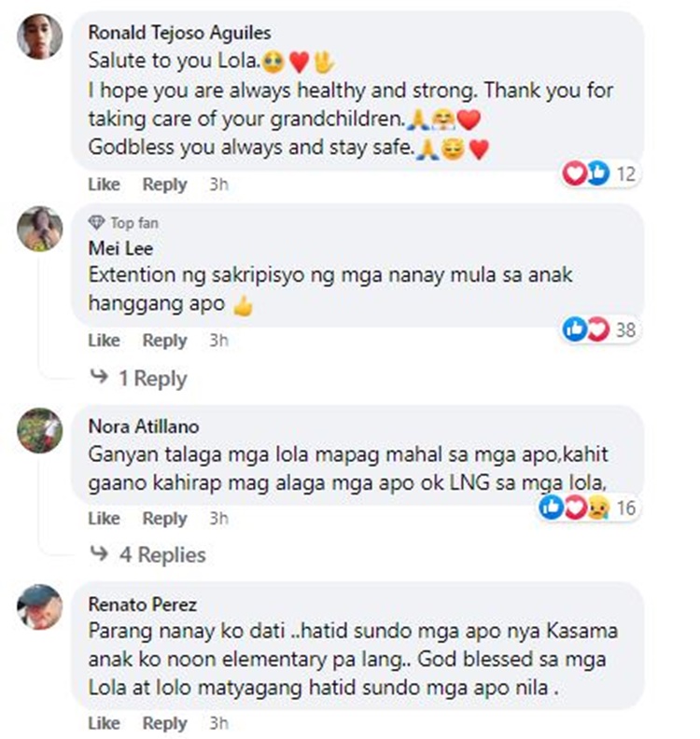The image size is (700, 739).
Task: Open Mei Lee's profile avatar
Action: point(39,229)
